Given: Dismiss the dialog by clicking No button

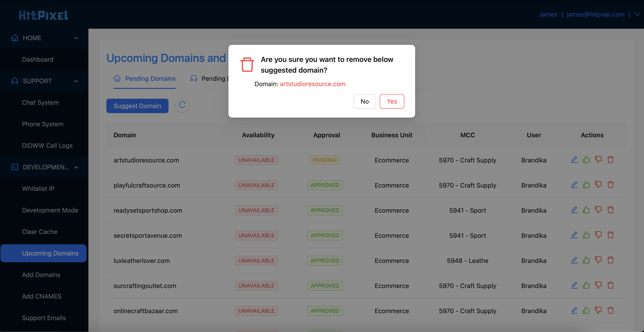Looking at the screenshot, I should coord(365,101).
